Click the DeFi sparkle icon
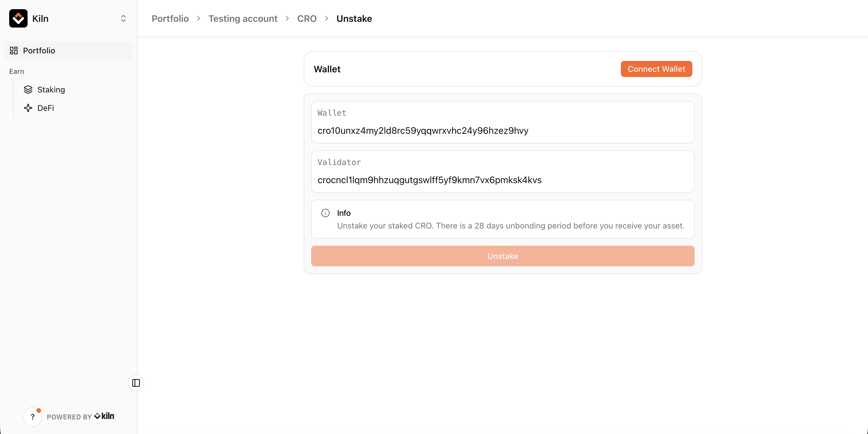Viewport: 868px width, 434px height. pos(28,108)
